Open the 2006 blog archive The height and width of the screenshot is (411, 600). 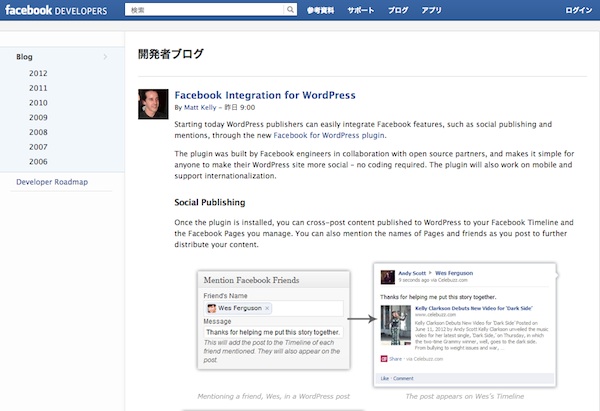[x=38, y=161]
